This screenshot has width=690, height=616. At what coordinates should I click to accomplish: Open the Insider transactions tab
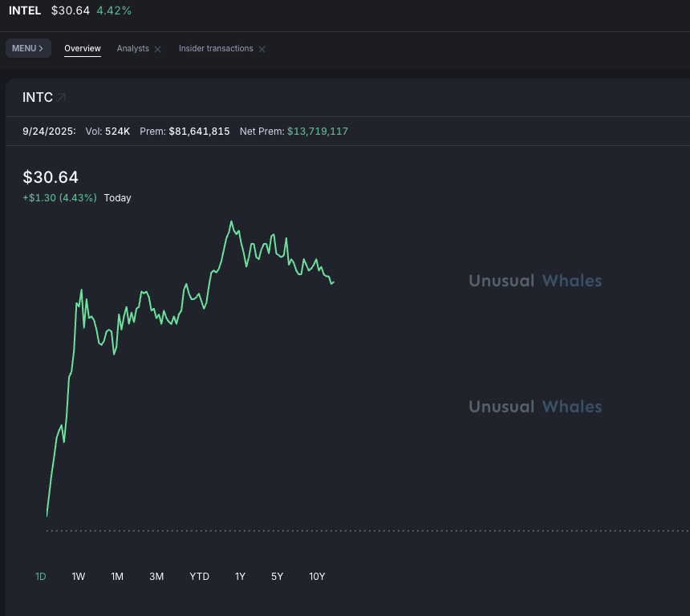(x=216, y=49)
